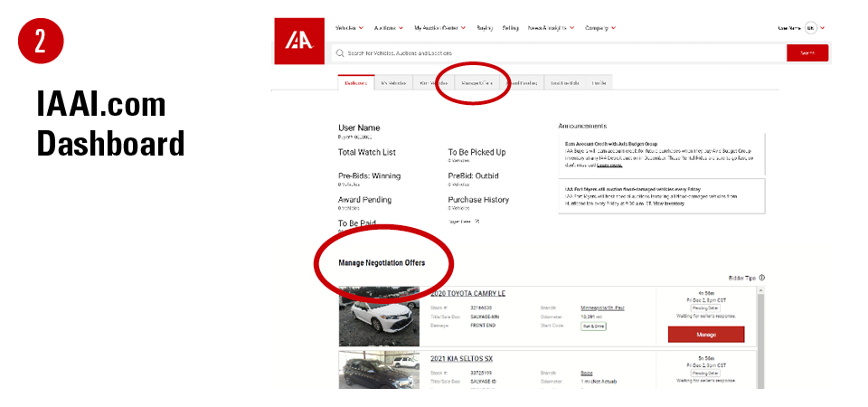The height and width of the screenshot is (407, 868).
Task: Open the Company dropdown menu
Action: pyautogui.click(x=600, y=28)
